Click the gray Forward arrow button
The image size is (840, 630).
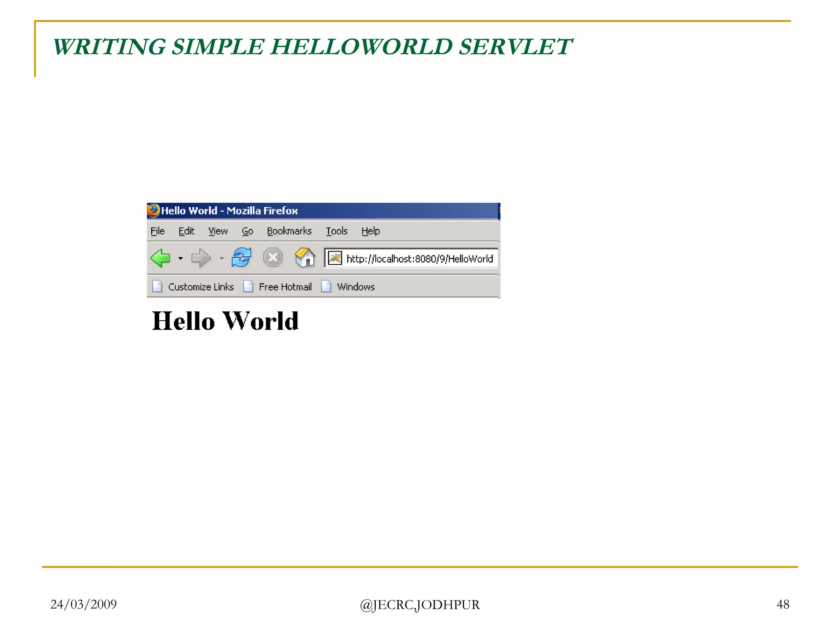point(201,258)
